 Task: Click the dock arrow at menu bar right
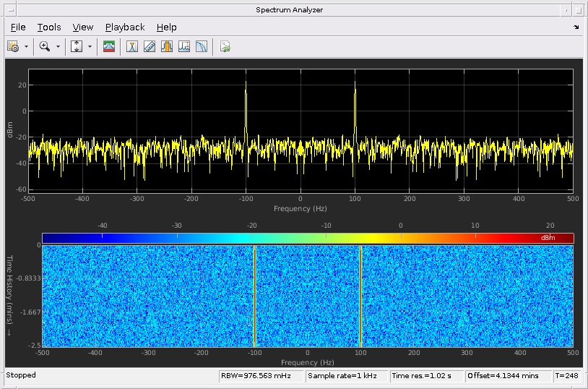click(576, 27)
